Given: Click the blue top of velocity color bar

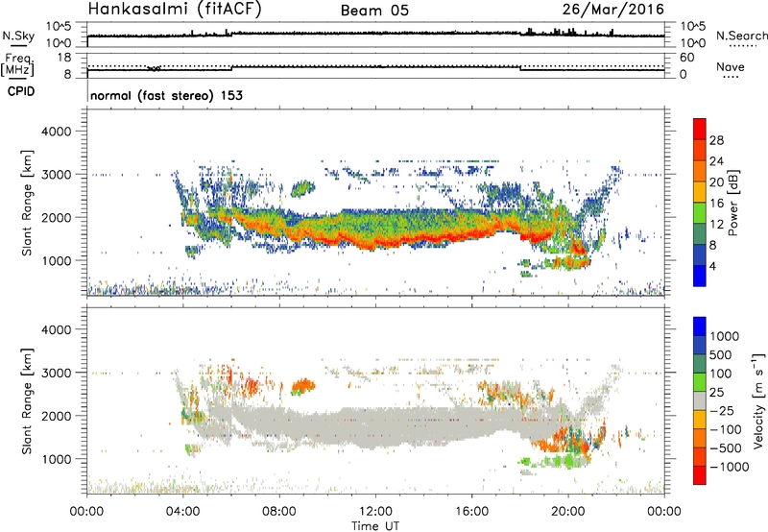Looking at the screenshot, I should 700,326.
